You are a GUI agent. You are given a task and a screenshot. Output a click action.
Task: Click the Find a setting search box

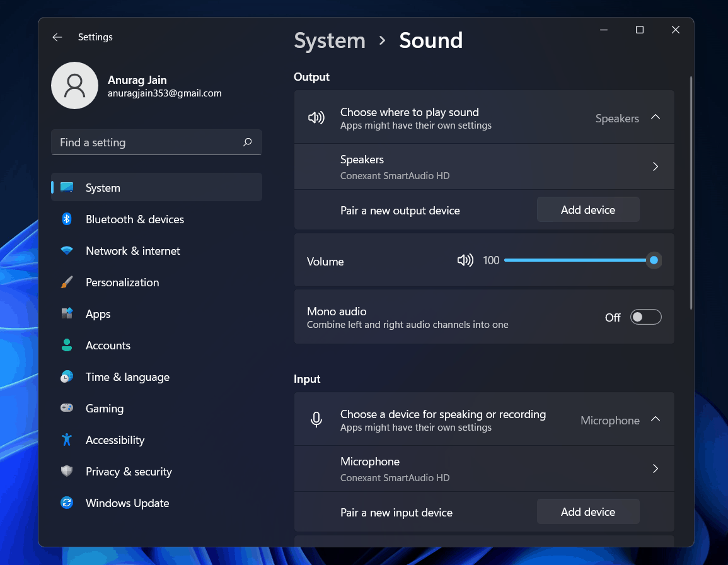click(x=156, y=142)
